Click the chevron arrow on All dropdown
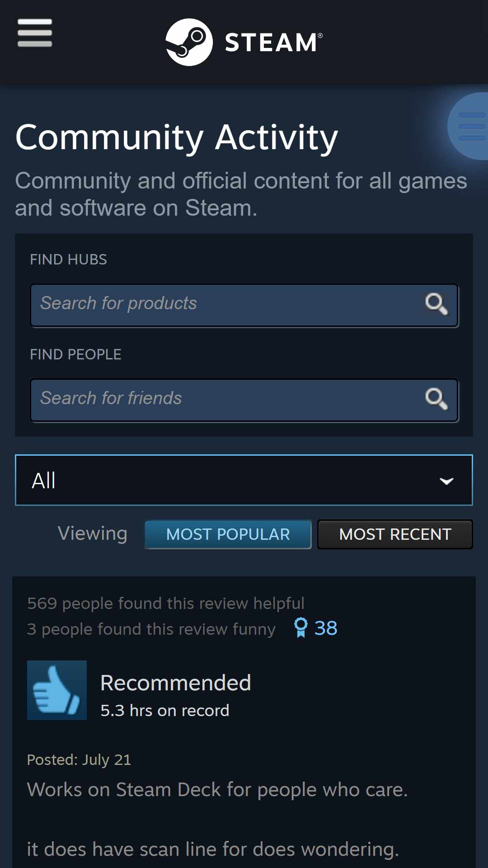Image resolution: width=488 pixels, height=868 pixels. tap(446, 481)
